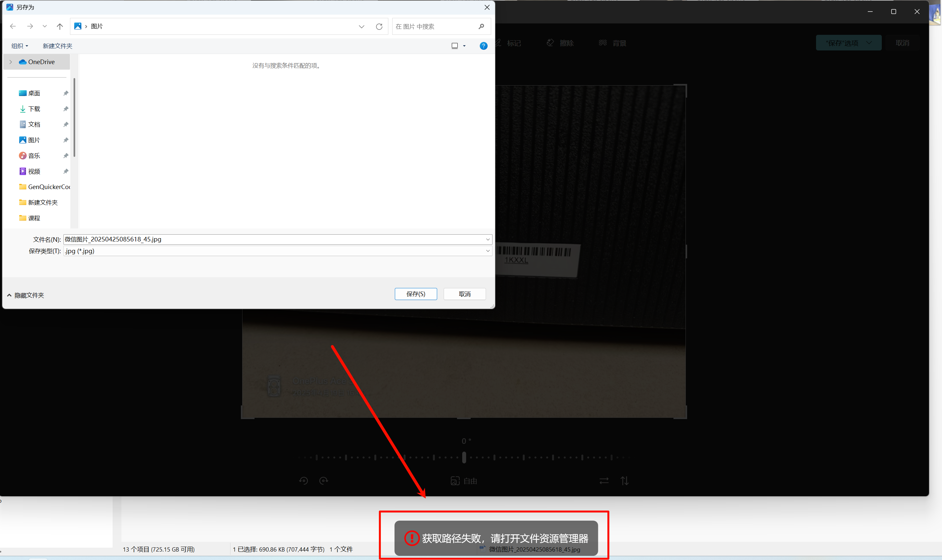Unpin 桌面 using its pin icon

(x=66, y=93)
